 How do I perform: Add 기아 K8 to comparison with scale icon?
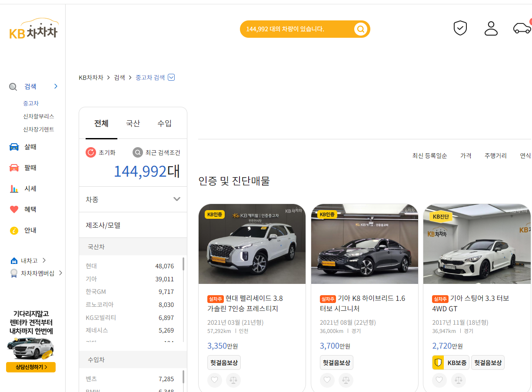(346, 380)
